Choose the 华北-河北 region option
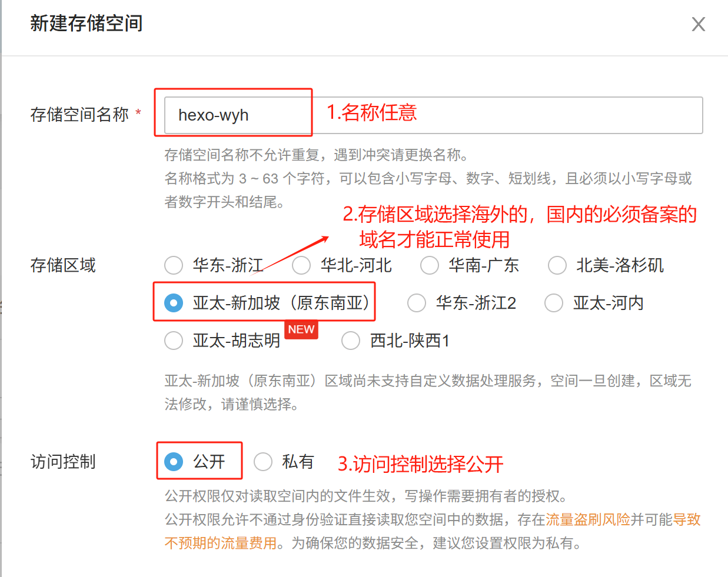 [x=301, y=265]
